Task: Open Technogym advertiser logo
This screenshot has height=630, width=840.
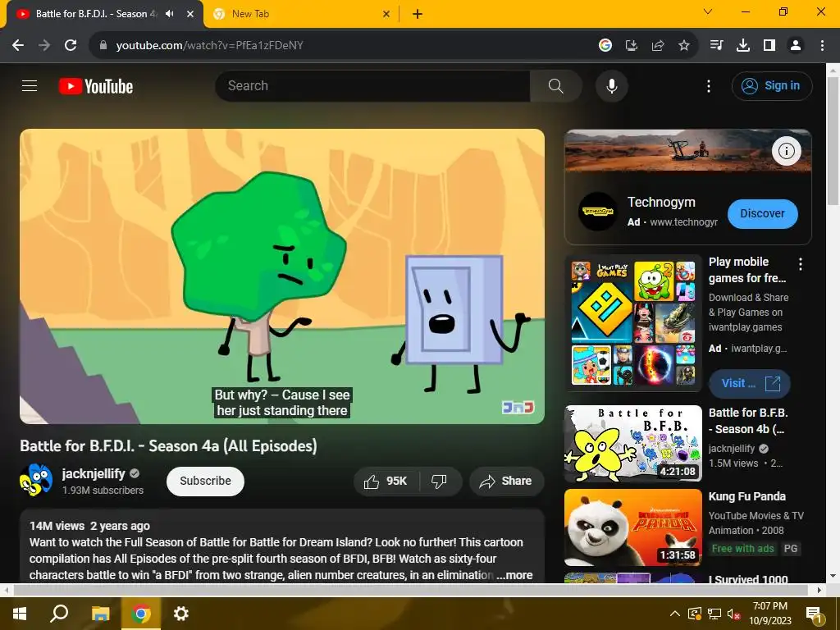Action: click(598, 211)
